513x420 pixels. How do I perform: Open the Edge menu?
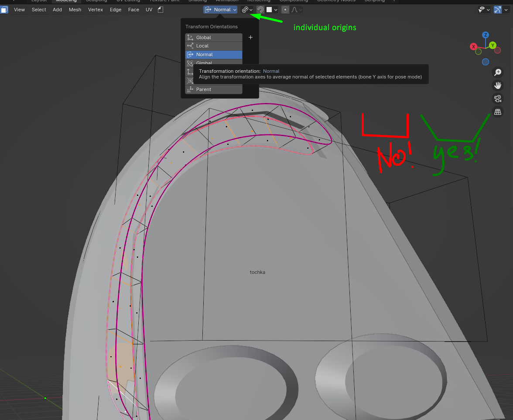coord(116,10)
